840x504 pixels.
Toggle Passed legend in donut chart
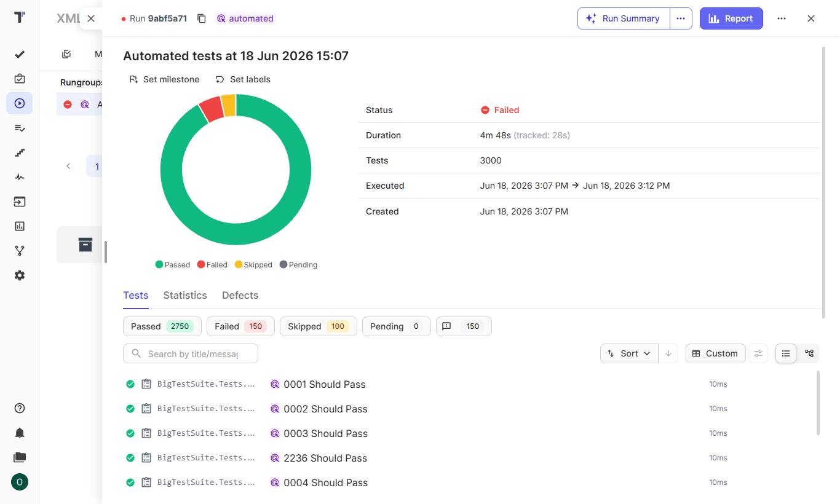click(x=173, y=264)
